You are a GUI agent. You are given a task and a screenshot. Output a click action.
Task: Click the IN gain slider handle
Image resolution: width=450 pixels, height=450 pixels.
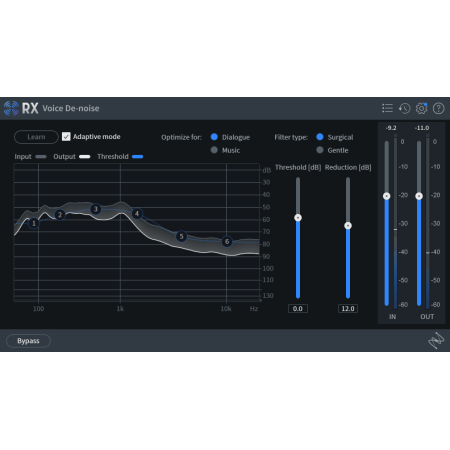(x=387, y=196)
